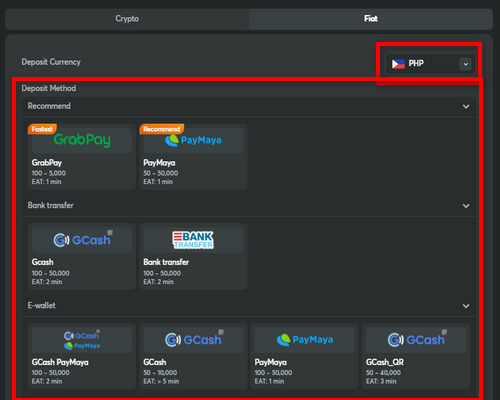Choose the GrabPay logo card

tap(82, 140)
